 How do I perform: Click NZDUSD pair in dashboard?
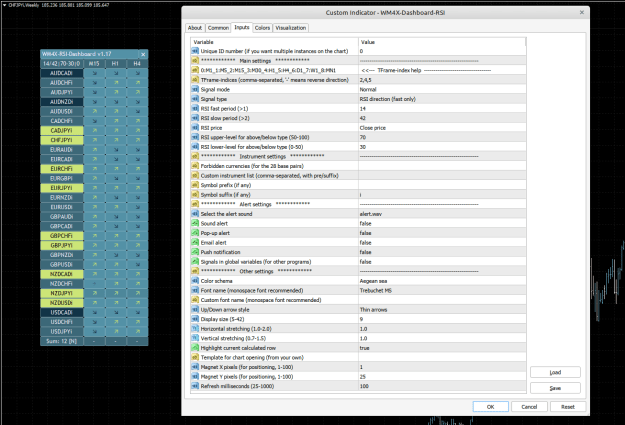62,303
